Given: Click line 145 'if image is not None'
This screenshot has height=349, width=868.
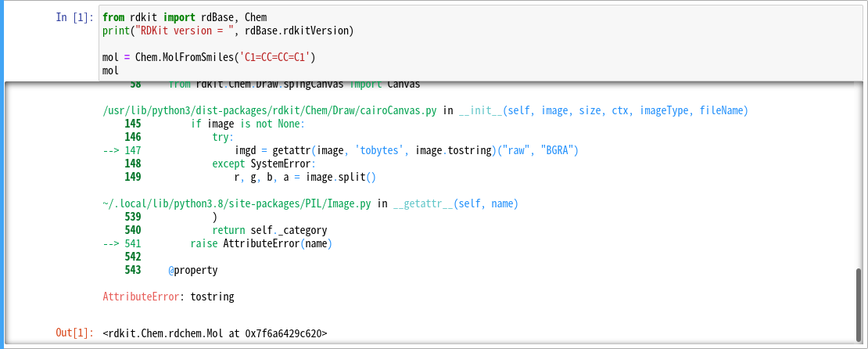Looking at the screenshot, I should (215, 124).
